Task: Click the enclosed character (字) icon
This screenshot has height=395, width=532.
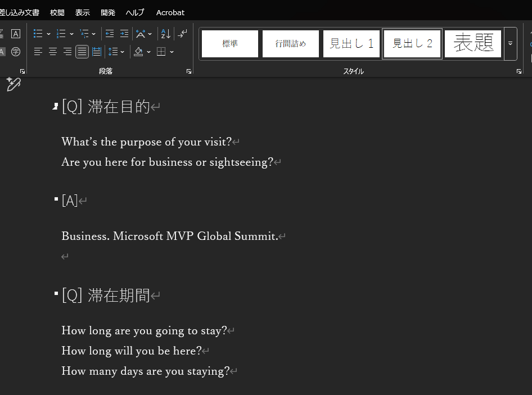Action: tap(16, 52)
